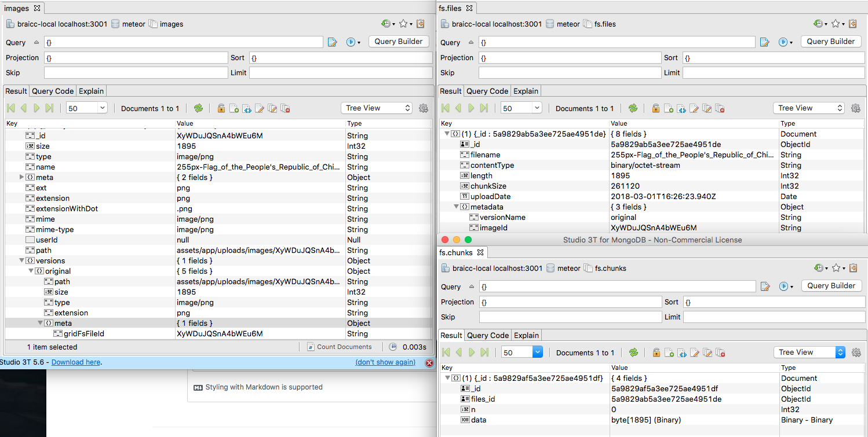Select the fs.chunks tab
Screen dimensions: 868x437
click(x=457, y=252)
